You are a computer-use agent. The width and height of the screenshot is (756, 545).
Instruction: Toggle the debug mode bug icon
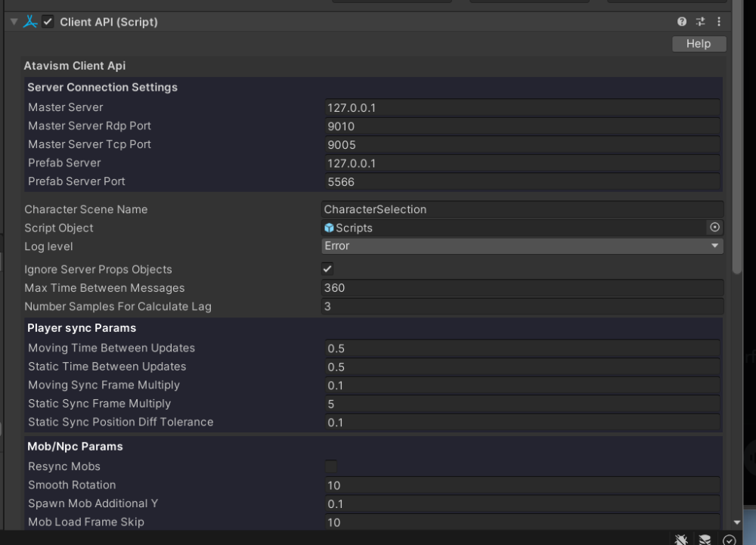682,539
